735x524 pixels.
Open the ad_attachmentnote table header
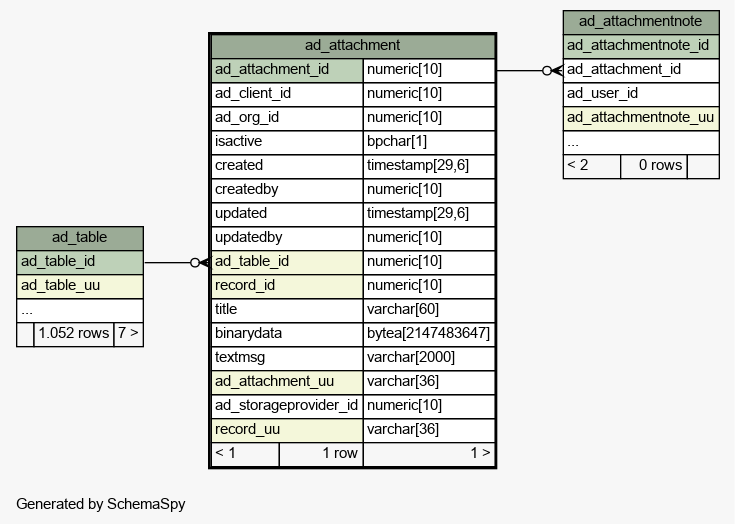coord(641,22)
